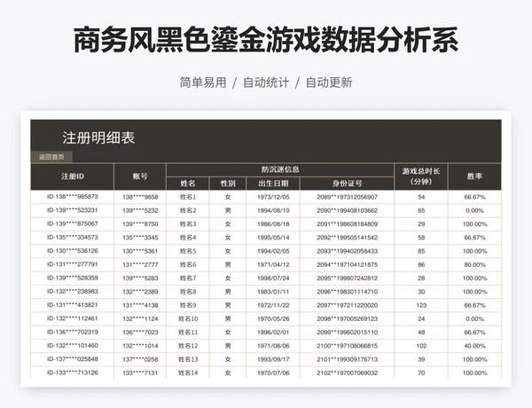The height and width of the screenshot is (408, 532).
Task: Select cell ID-136****702319
Action: click(73, 332)
